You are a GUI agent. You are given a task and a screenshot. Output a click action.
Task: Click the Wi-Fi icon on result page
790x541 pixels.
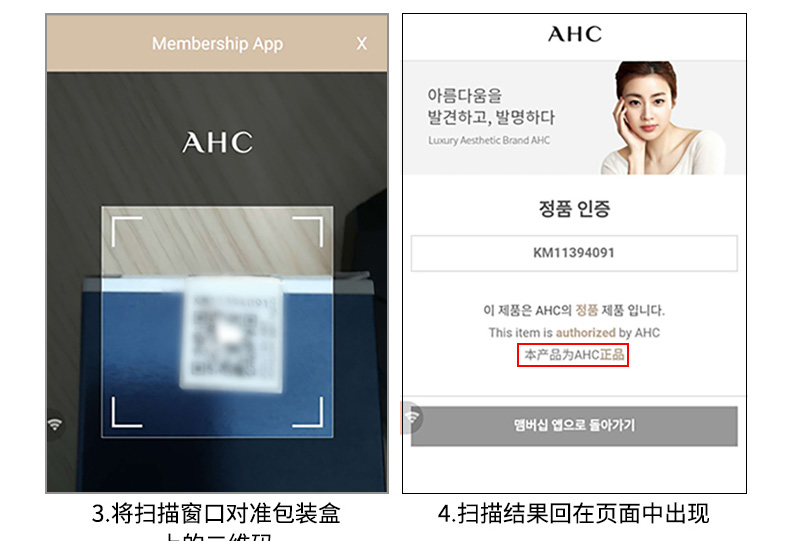pyautogui.click(x=413, y=417)
